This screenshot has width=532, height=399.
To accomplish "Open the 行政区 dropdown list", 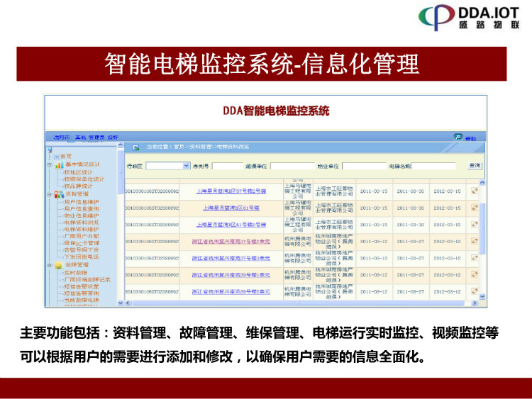I will [186, 166].
